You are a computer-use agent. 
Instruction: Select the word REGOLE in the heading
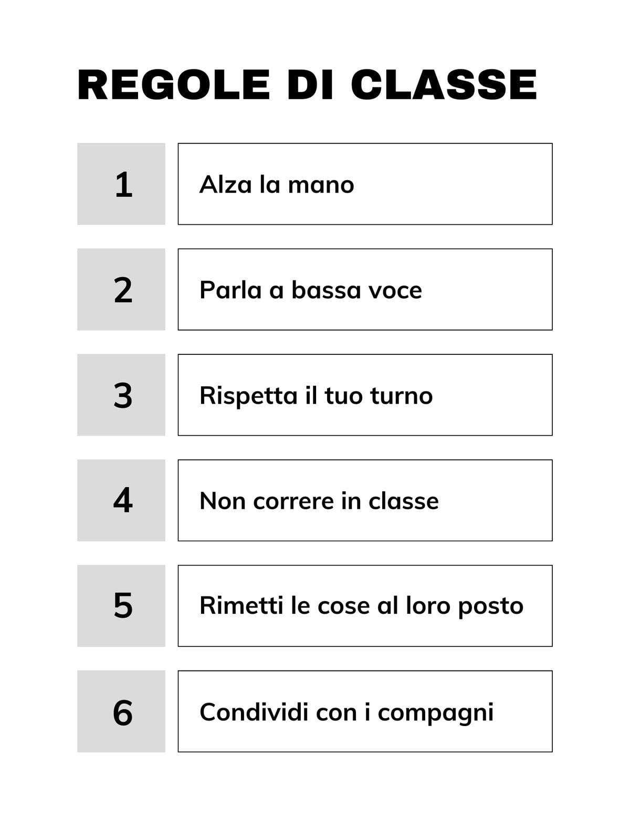[x=174, y=85]
